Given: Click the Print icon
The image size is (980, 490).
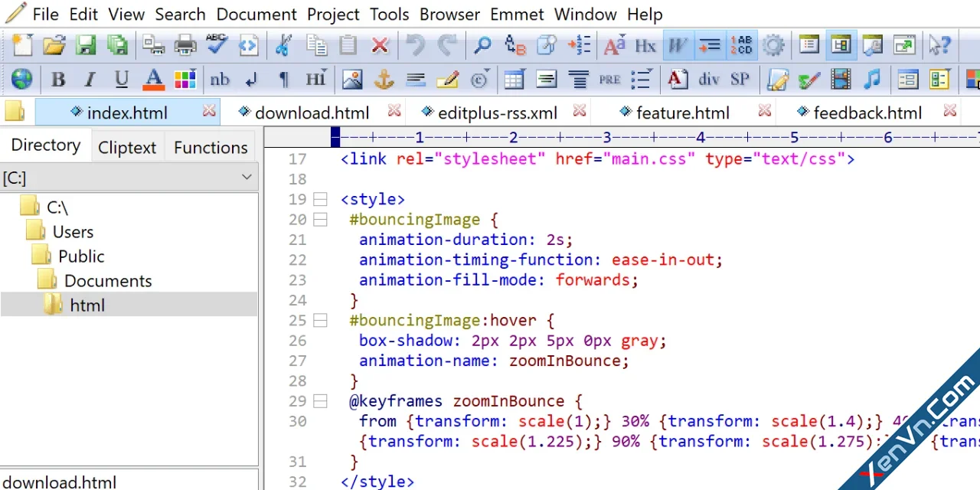Looking at the screenshot, I should [185, 45].
